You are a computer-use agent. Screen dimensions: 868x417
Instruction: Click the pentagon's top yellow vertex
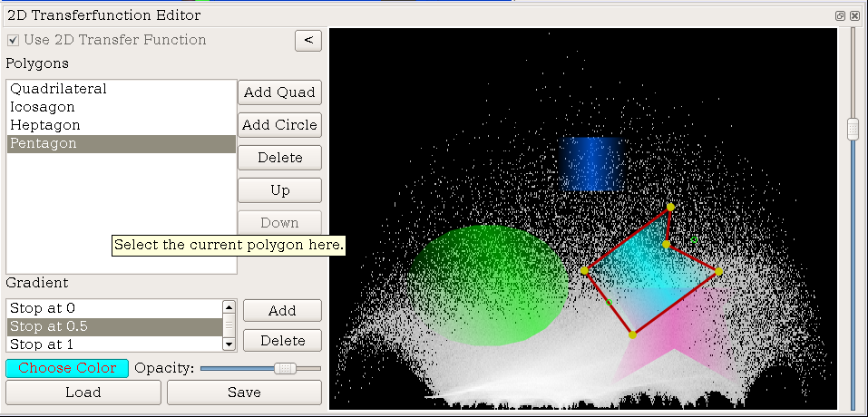pyautogui.click(x=670, y=207)
